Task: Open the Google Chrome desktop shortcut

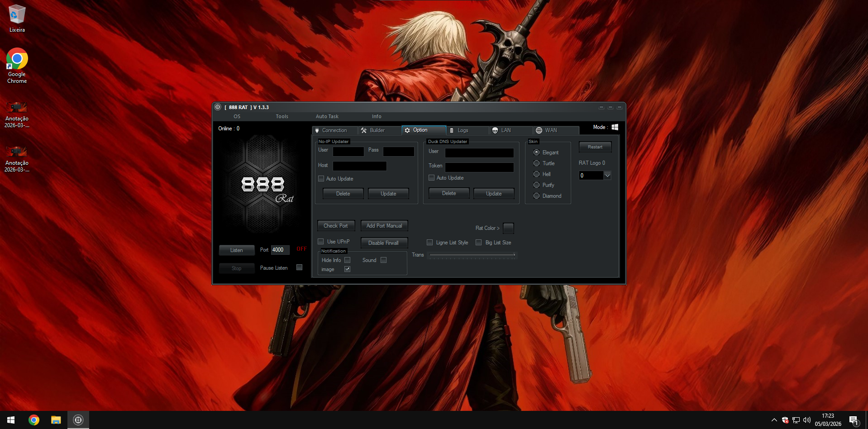Action: (17, 66)
